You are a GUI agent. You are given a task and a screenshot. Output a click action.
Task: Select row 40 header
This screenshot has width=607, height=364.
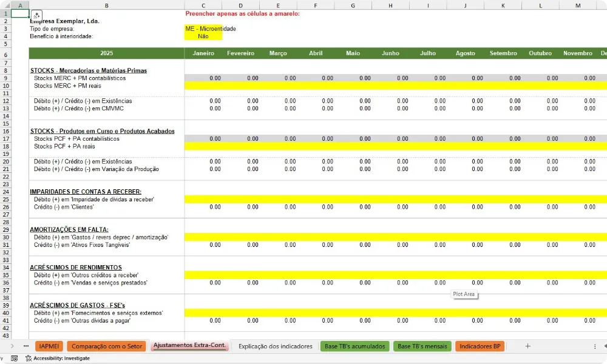coord(6,313)
